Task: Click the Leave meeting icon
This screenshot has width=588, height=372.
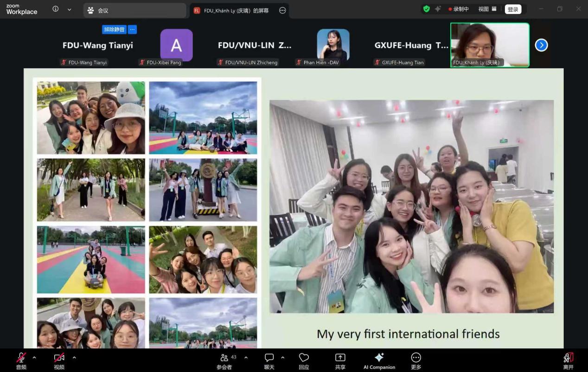Action: pos(568,358)
